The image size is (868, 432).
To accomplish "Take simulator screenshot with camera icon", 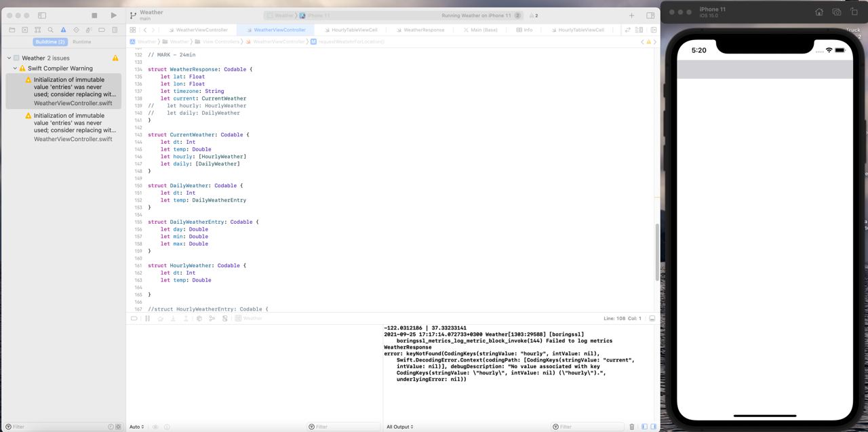I will pos(837,12).
